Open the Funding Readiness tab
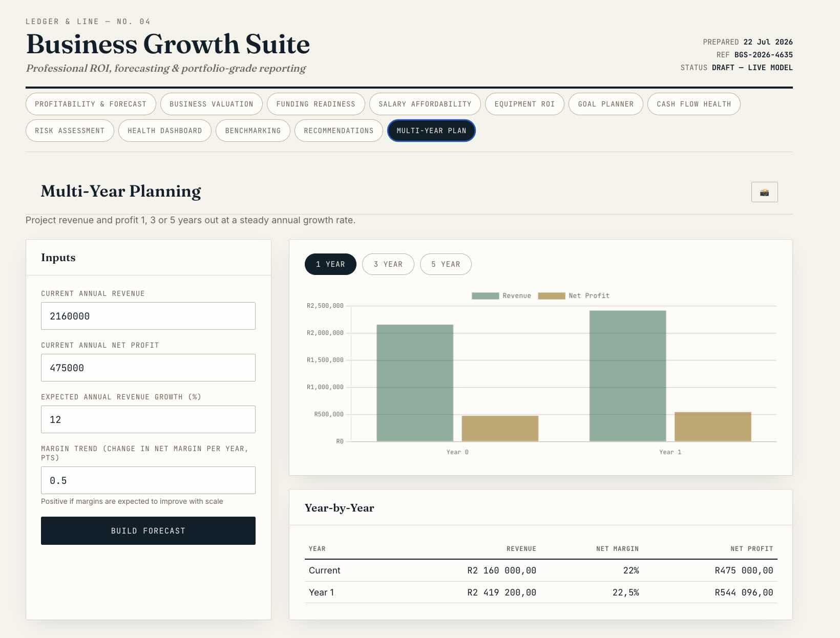 pyautogui.click(x=316, y=104)
